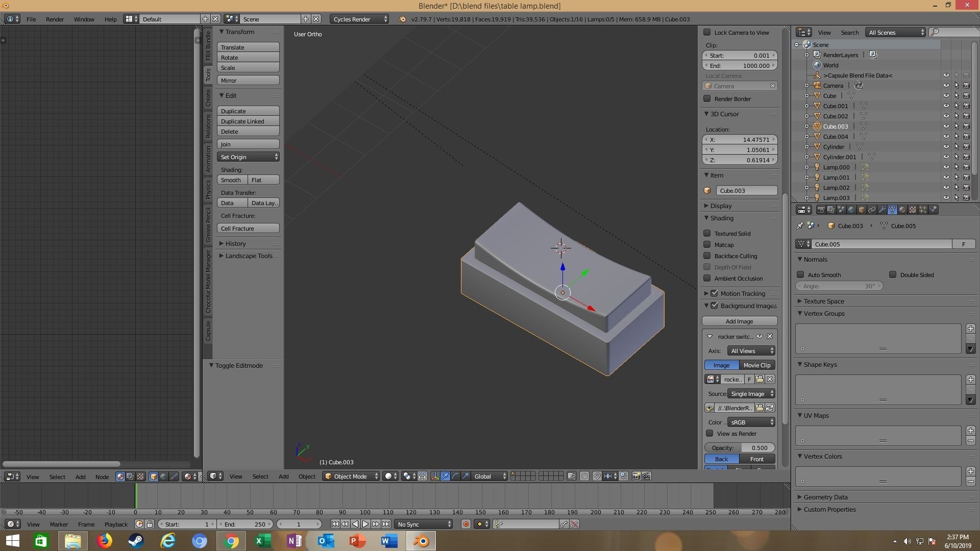Open the Material properties tab
Screen dimensions: 980x551
tap(902, 210)
